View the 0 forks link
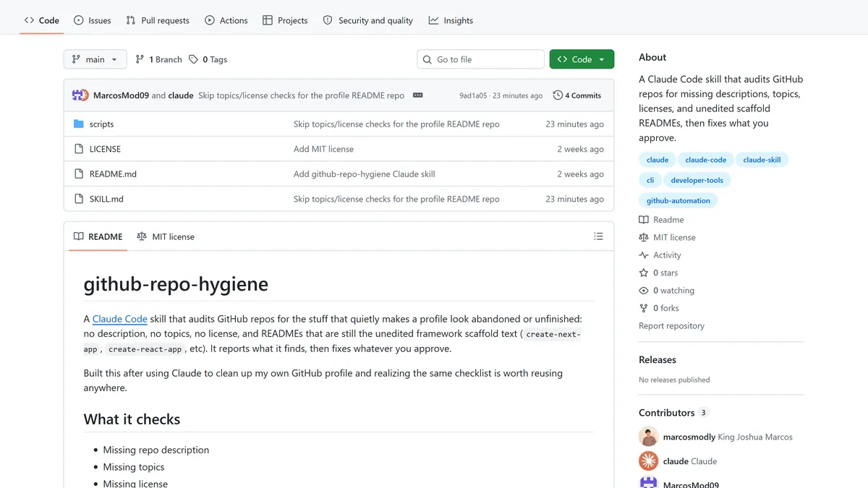The width and height of the screenshot is (868, 488). coord(659,308)
